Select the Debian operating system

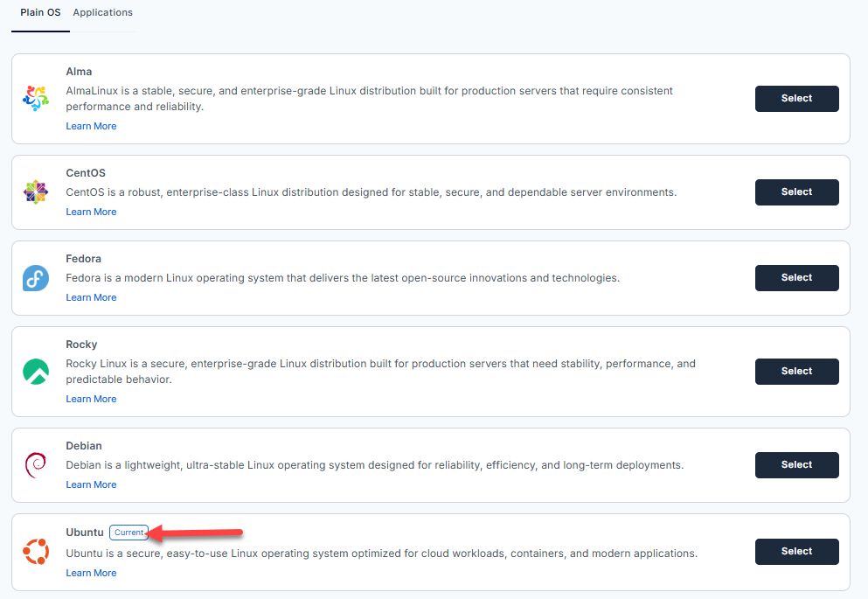pyautogui.click(x=796, y=465)
